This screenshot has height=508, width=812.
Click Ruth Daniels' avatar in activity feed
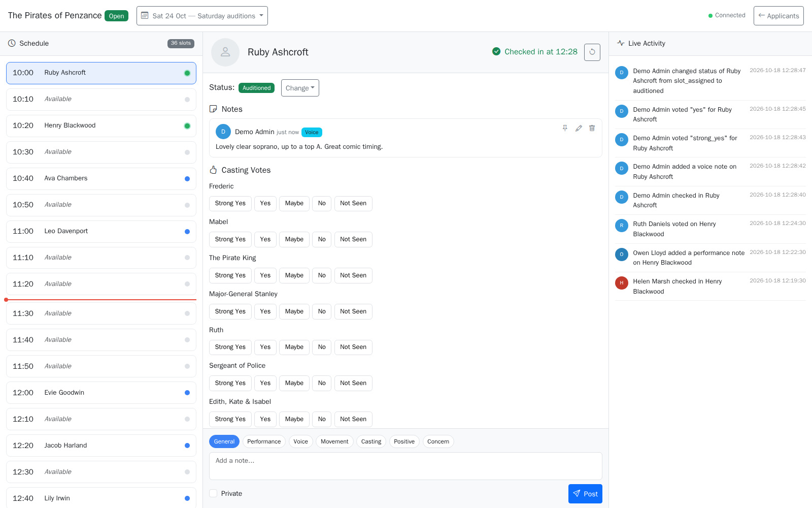[622, 226]
